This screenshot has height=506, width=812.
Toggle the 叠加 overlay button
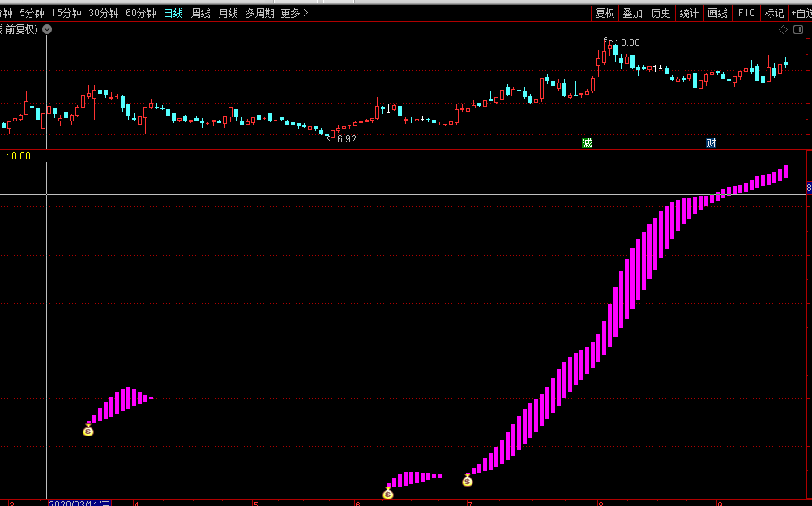pos(632,13)
